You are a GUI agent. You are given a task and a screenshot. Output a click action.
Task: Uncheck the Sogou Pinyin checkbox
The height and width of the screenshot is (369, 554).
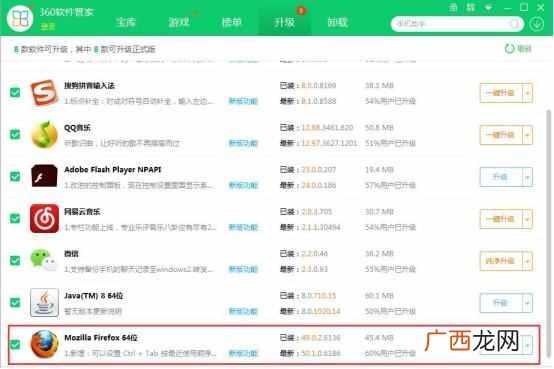pos(15,93)
